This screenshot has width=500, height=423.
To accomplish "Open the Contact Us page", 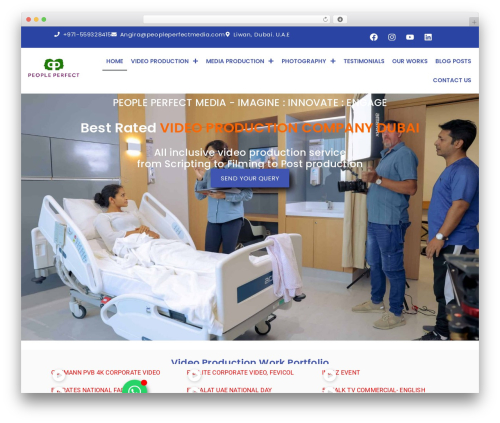I will click(x=452, y=80).
